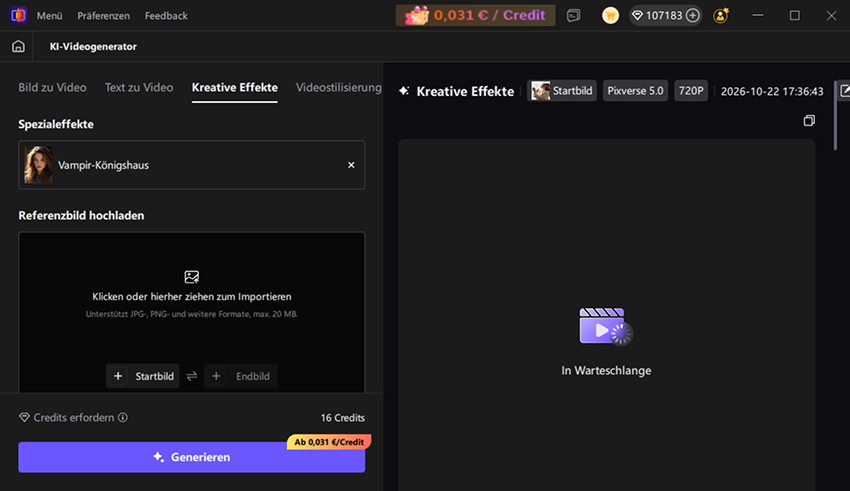Image resolution: width=850 pixels, height=491 pixels.
Task: Click the Vampir-Königshaus effect thumbnail
Action: pos(38,165)
